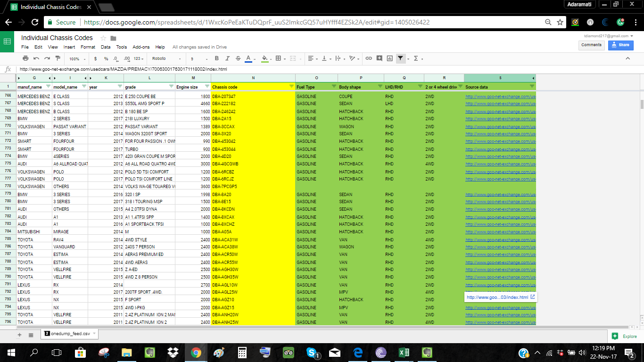
Task: Open the 123 number formats dropdown
Action: [139, 58]
